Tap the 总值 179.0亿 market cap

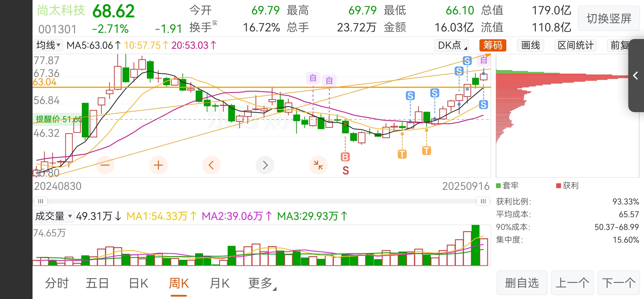[551, 11]
